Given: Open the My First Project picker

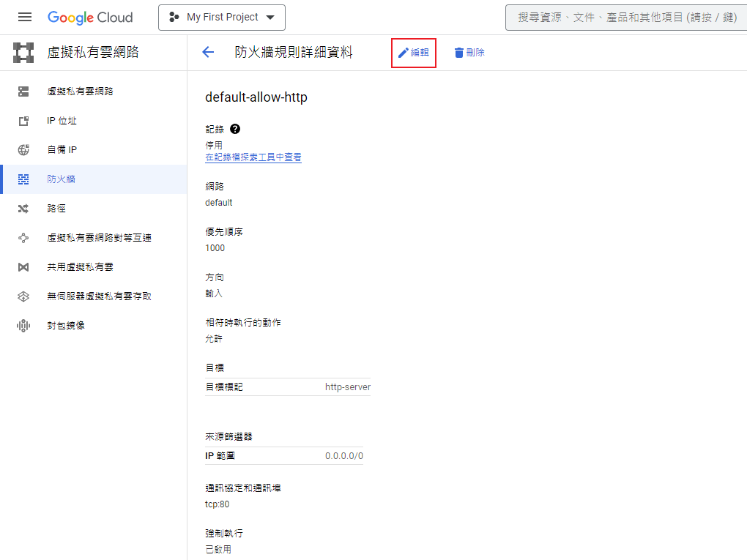Looking at the screenshot, I should click(222, 17).
